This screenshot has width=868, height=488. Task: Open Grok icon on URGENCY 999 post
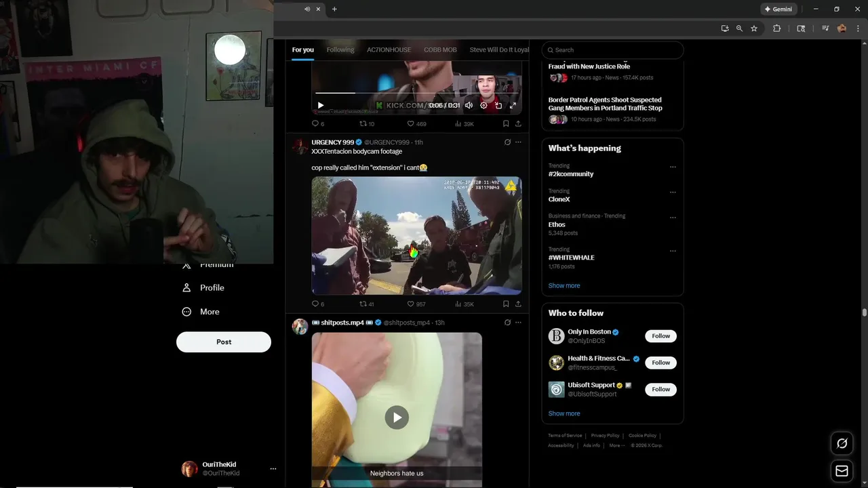point(507,142)
